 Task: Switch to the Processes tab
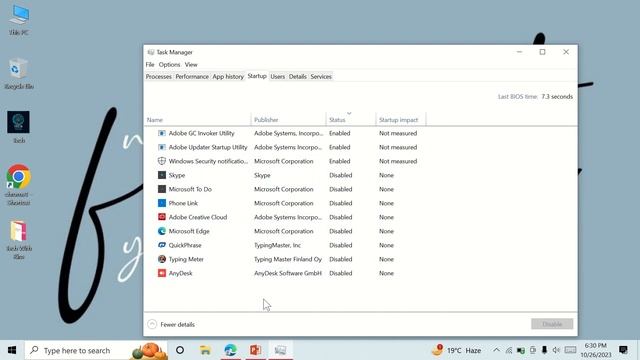tap(159, 76)
